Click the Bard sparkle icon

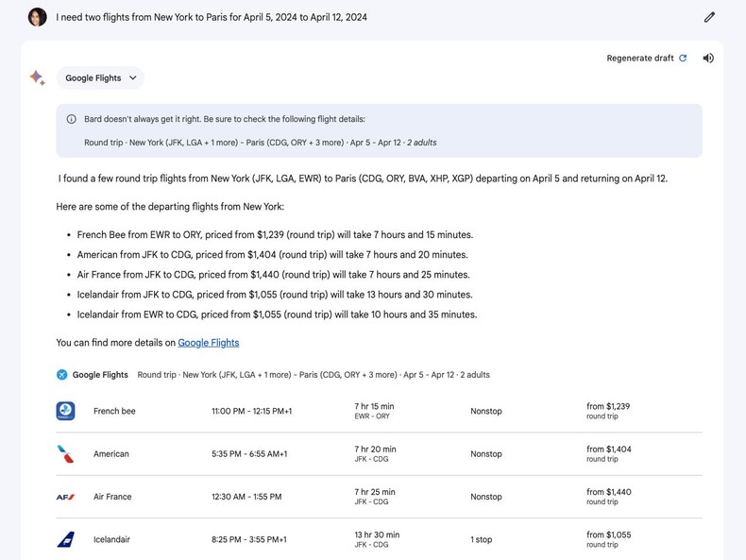(37, 77)
